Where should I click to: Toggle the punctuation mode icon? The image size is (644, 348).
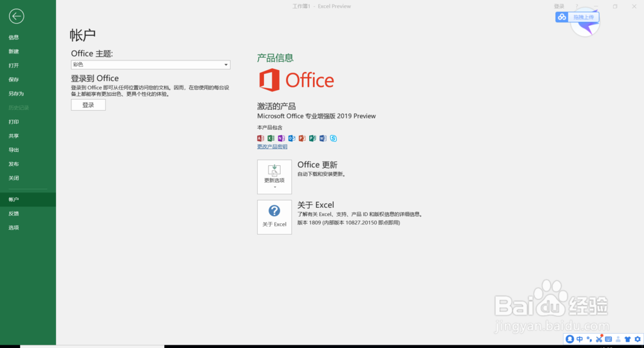pyautogui.click(x=589, y=339)
